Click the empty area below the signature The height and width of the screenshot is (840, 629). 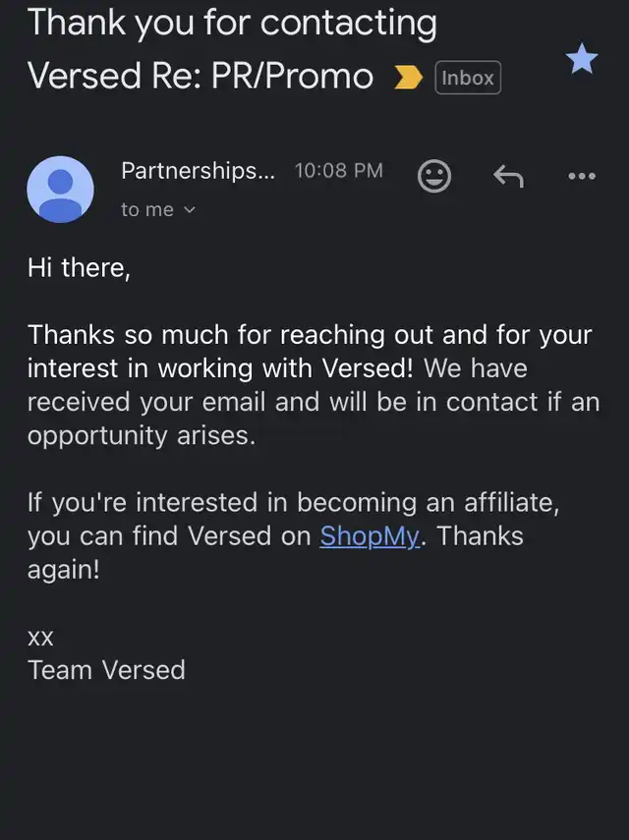(x=314, y=766)
